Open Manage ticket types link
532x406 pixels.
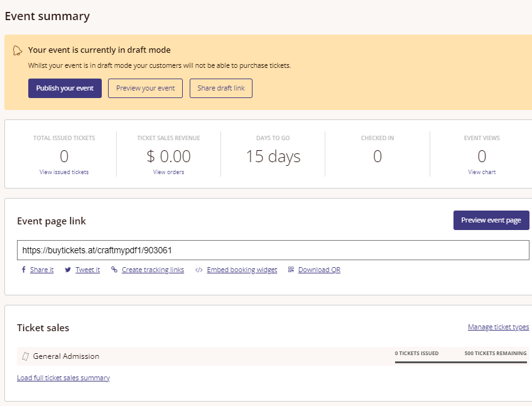[x=498, y=327]
